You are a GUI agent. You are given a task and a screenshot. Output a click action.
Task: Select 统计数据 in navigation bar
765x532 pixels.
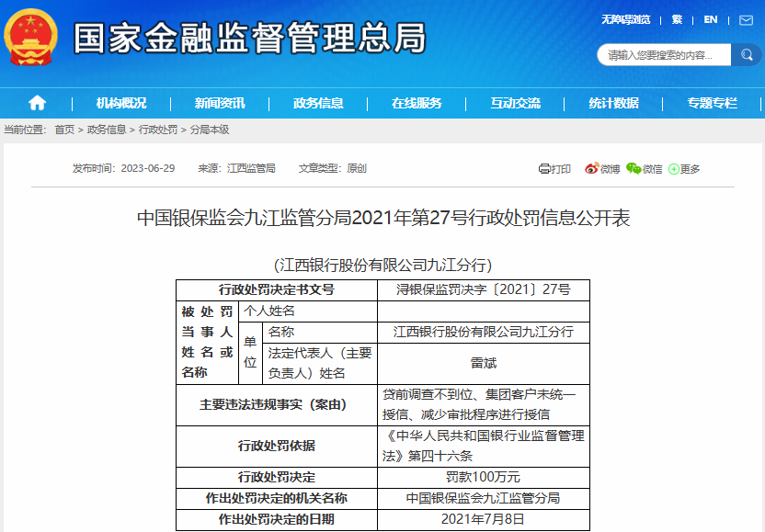coord(613,103)
